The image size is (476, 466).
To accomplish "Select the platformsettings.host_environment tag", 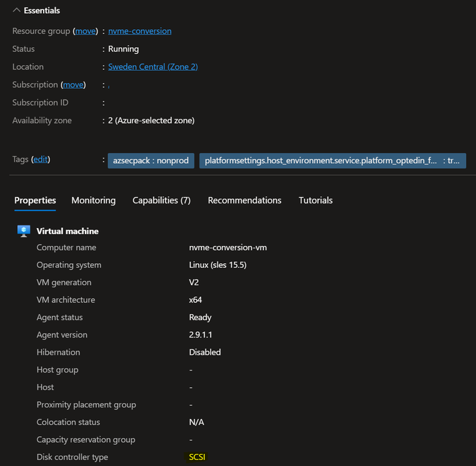I will (332, 160).
